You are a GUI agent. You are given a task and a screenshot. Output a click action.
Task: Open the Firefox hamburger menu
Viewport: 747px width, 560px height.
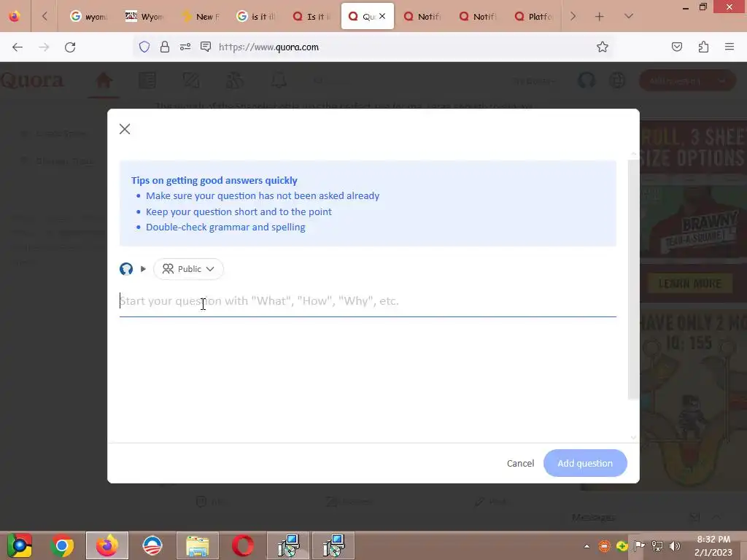(x=729, y=47)
